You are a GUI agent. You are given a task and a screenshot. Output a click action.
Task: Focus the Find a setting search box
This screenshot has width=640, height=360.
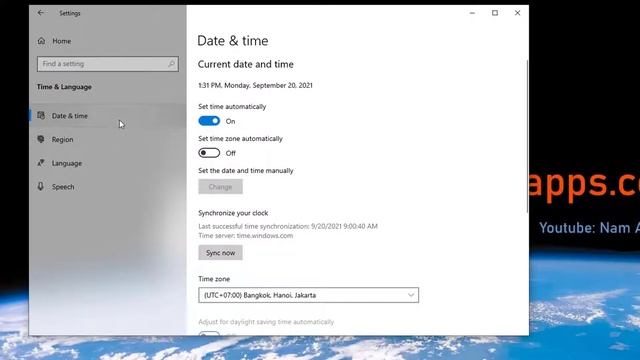108,64
